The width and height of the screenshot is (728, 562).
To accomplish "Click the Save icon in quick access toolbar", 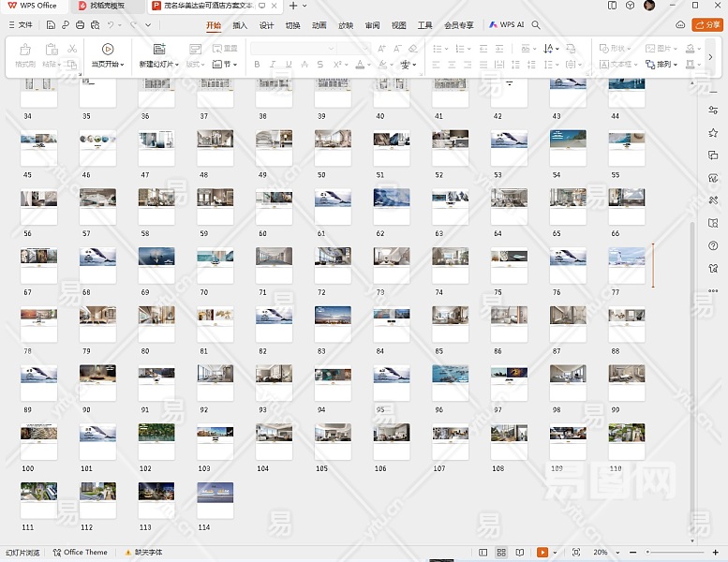I will coord(52,24).
